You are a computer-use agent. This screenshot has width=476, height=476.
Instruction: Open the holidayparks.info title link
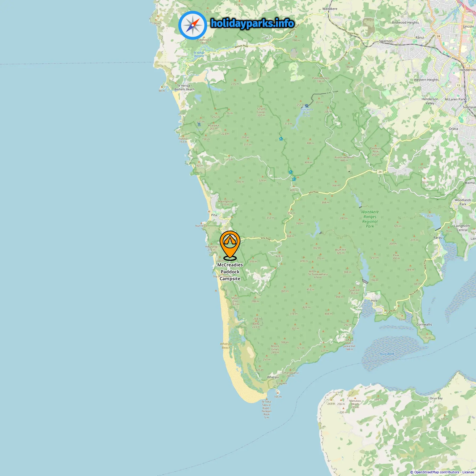pos(252,23)
